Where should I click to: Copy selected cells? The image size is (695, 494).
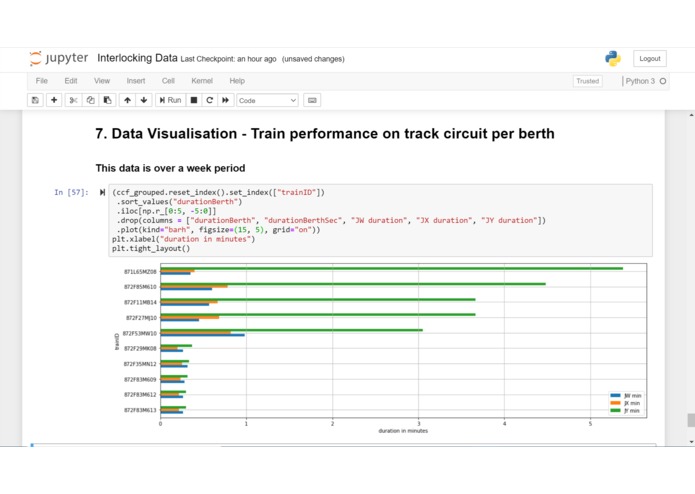pyautogui.click(x=90, y=100)
